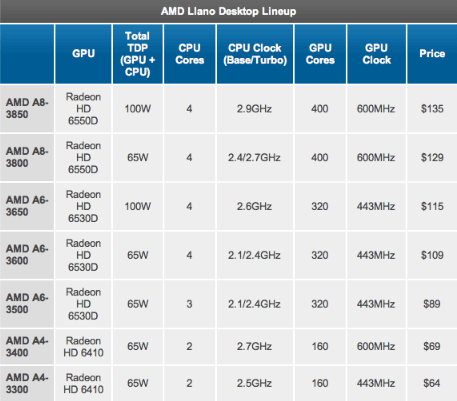Click the $135 price cell
Screen dimensions: 457x401
pyautogui.click(x=432, y=109)
